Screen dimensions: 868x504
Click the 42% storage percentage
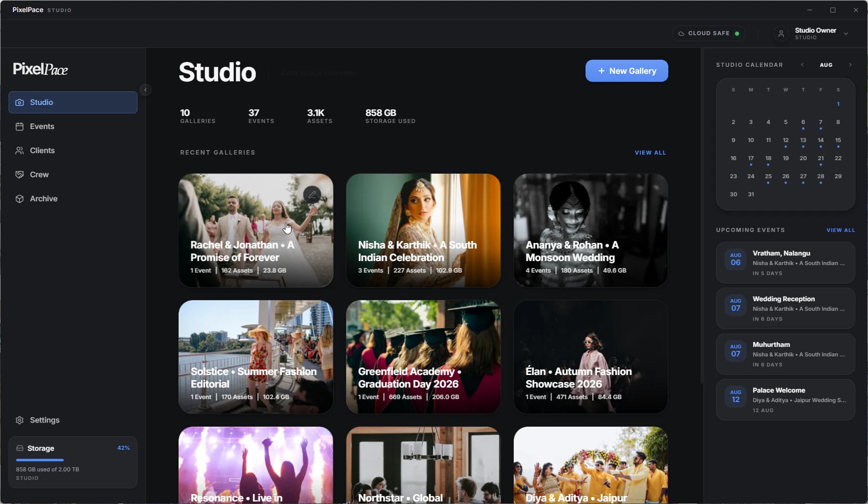pos(123,448)
